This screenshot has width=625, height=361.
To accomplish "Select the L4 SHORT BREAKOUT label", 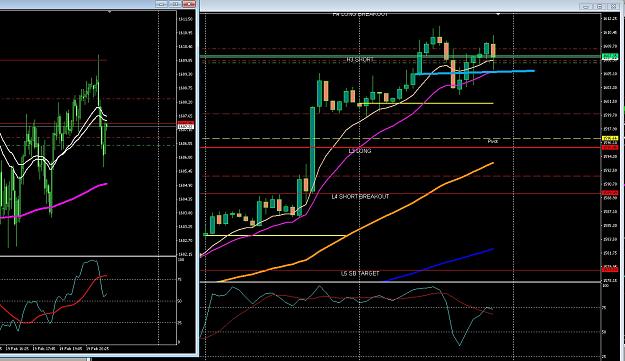I will [x=360, y=196].
